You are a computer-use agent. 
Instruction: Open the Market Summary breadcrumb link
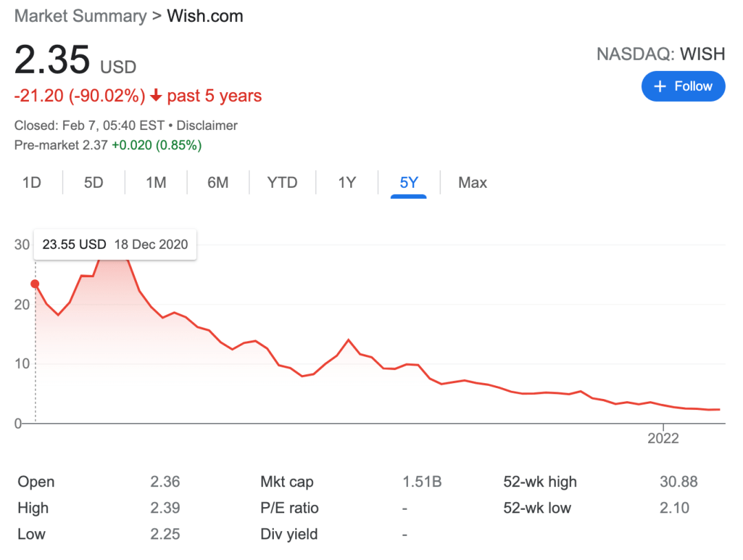(80, 16)
